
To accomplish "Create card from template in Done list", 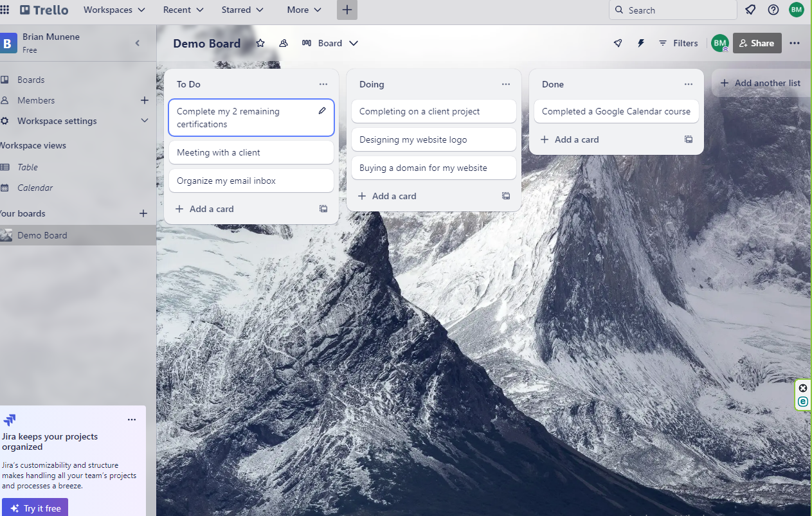I will click(689, 139).
